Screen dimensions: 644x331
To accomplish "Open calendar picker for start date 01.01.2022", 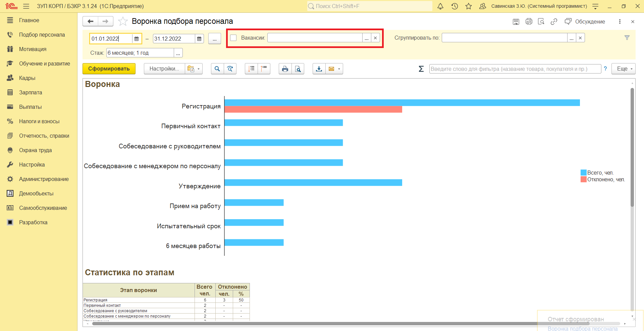I will click(x=137, y=39).
